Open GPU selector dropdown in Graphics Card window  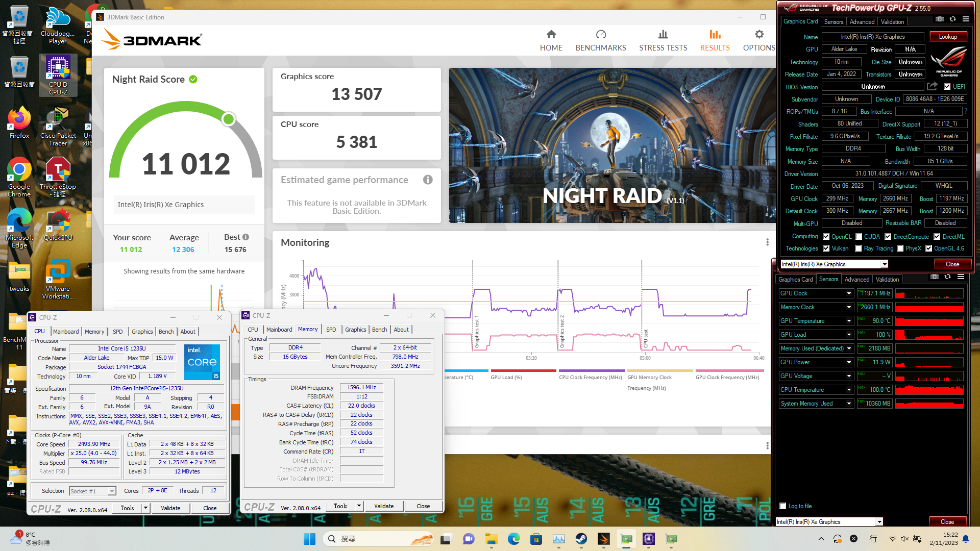pyautogui.click(x=885, y=264)
